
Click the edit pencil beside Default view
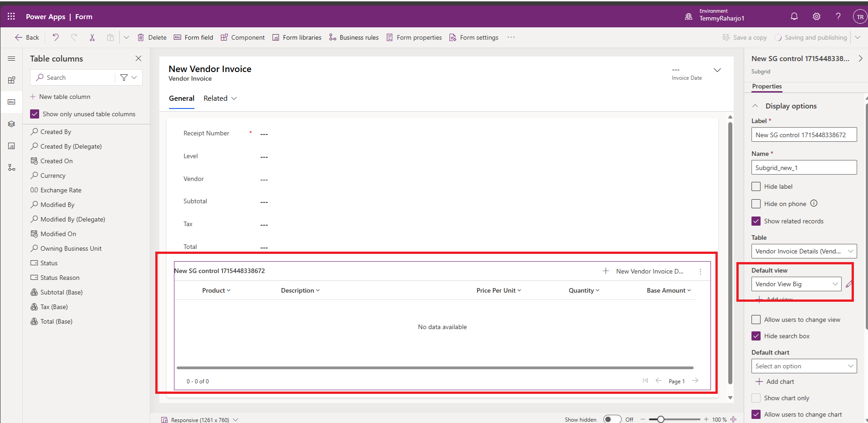point(849,284)
